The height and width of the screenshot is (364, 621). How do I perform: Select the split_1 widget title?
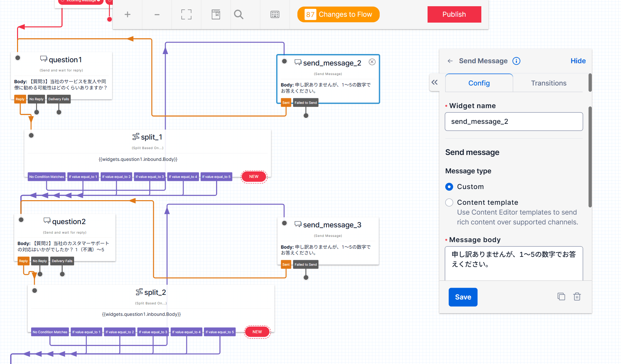pyautogui.click(x=151, y=137)
